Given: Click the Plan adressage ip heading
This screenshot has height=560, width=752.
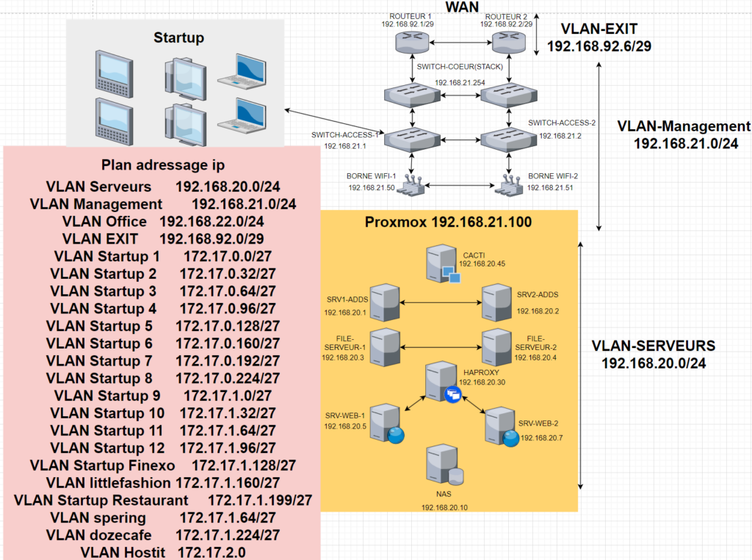Looking at the screenshot, I should (x=162, y=164).
